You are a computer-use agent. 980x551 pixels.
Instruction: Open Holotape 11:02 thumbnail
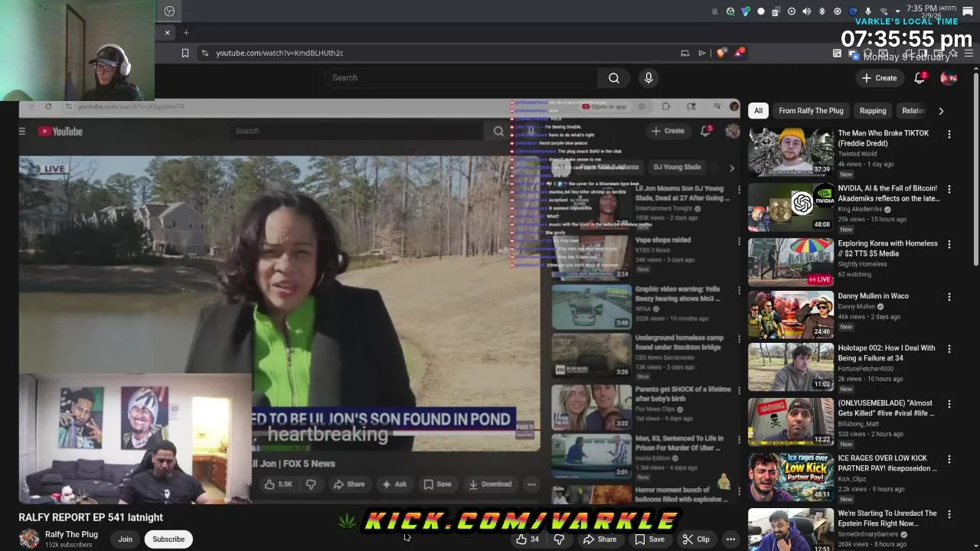pyautogui.click(x=790, y=367)
